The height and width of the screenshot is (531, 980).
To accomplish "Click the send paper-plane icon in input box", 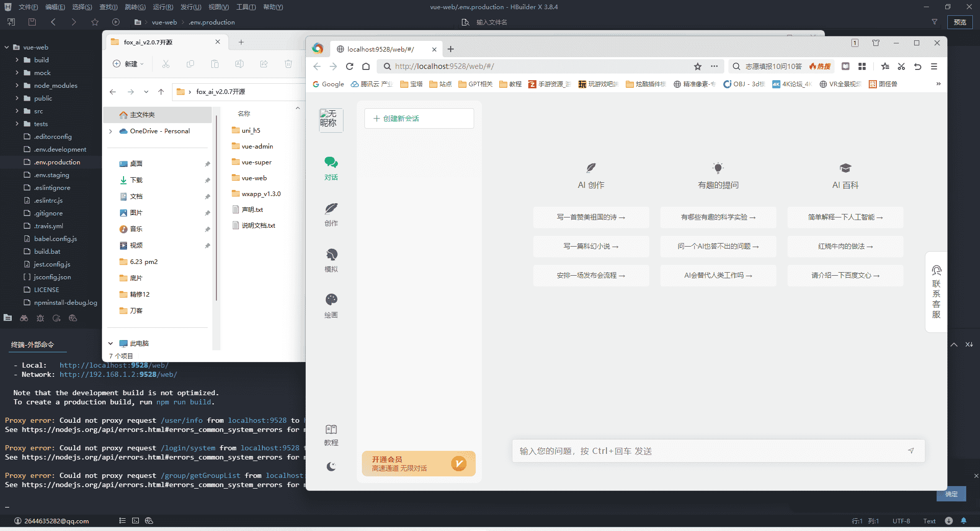I will point(911,451).
